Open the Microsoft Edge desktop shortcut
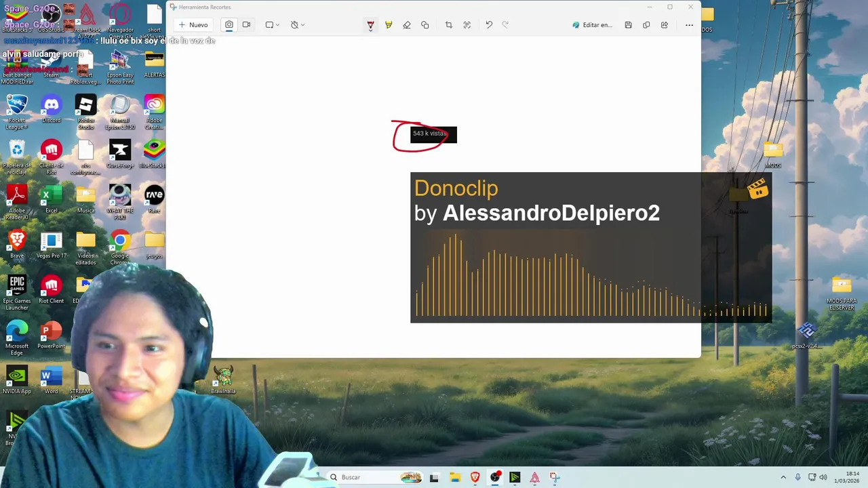 [x=17, y=338]
